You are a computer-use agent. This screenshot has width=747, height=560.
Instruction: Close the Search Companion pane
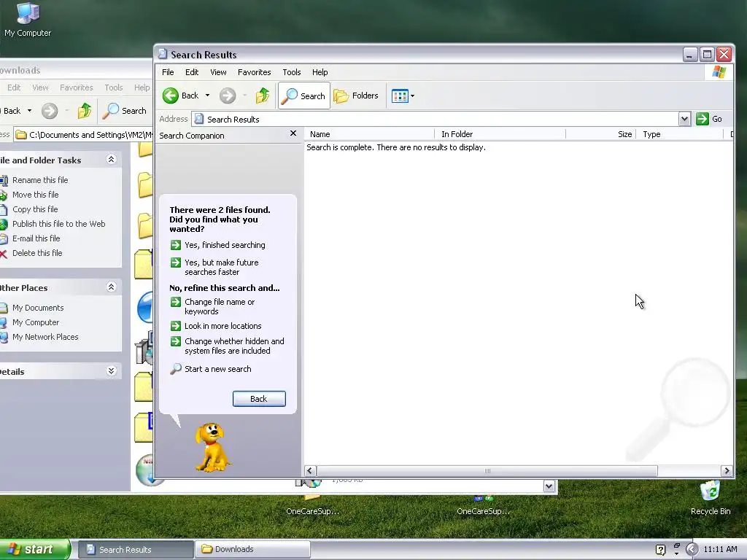(293, 134)
